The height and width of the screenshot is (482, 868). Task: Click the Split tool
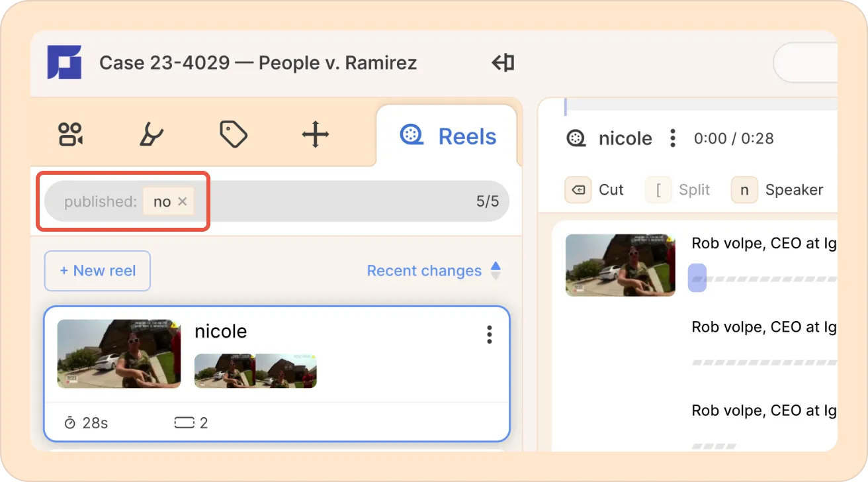click(x=677, y=190)
